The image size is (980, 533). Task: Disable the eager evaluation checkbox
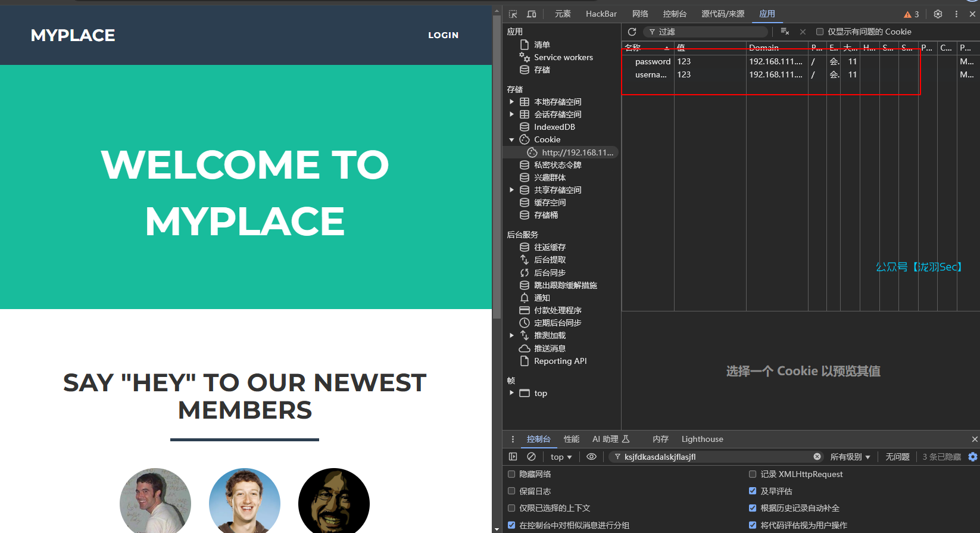(x=753, y=491)
